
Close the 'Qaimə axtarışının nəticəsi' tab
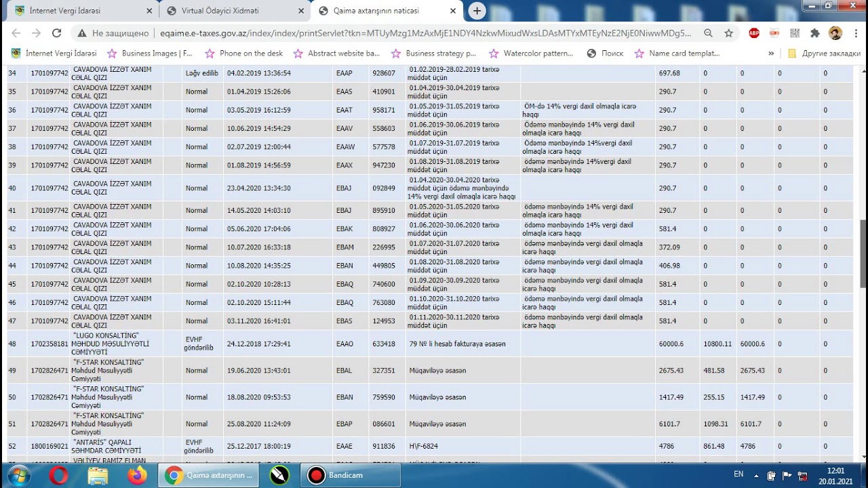pos(453,11)
